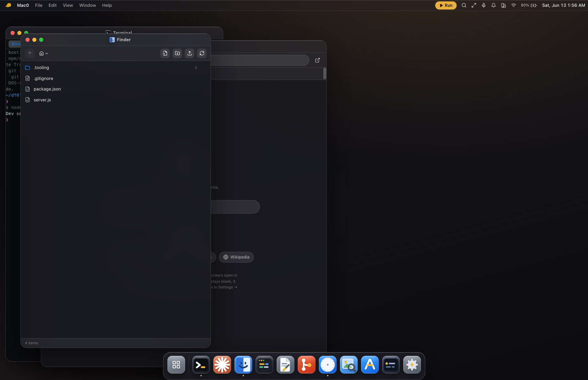Image resolution: width=588 pixels, height=380 pixels.
Task: Click the search magnifier in menu bar
Action: (464, 5)
